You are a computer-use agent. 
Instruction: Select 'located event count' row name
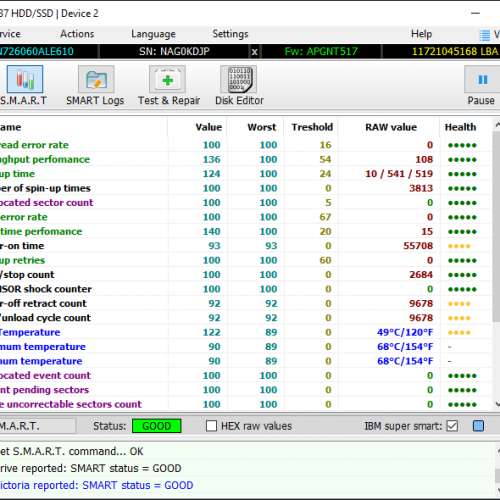(x=45, y=376)
